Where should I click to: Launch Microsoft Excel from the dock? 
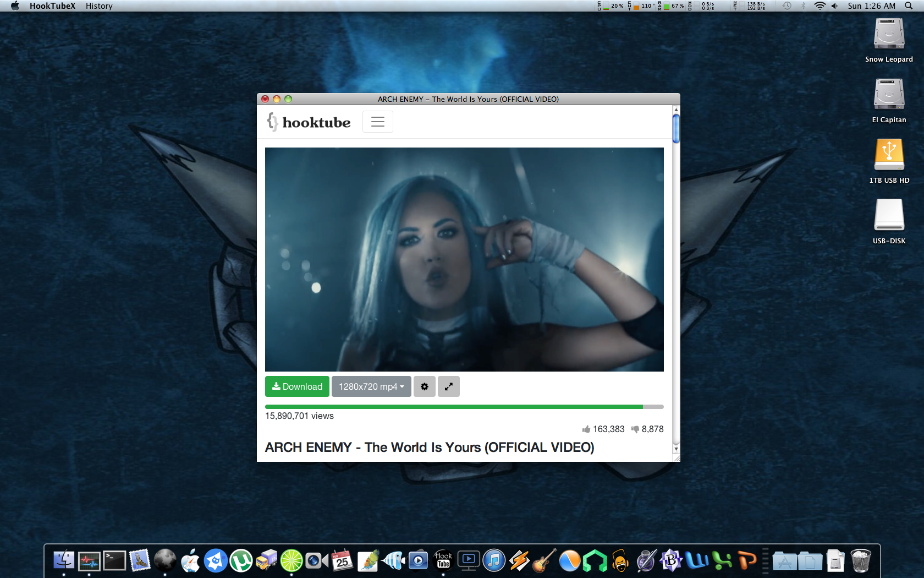(722, 561)
